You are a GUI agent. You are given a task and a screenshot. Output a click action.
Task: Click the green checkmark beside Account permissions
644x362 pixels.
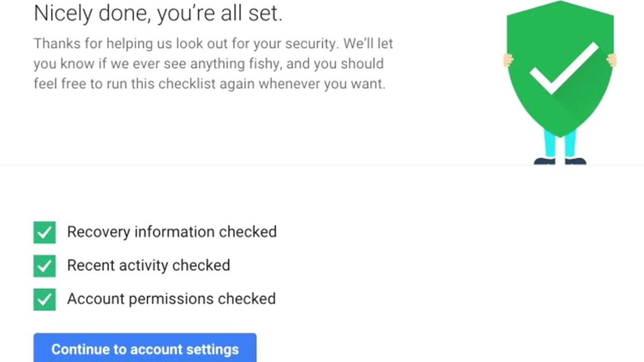click(x=45, y=300)
